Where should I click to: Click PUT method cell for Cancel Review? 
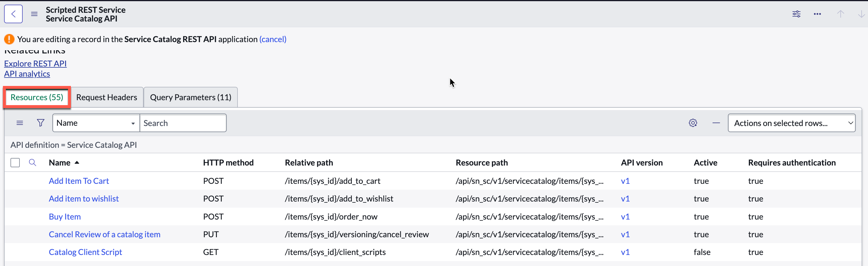(211, 234)
